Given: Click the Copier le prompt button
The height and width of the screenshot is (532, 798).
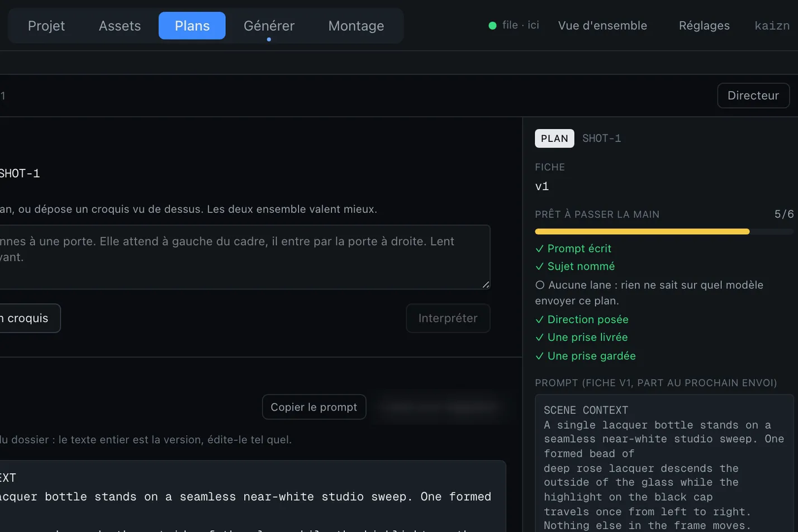Looking at the screenshot, I should click(314, 407).
